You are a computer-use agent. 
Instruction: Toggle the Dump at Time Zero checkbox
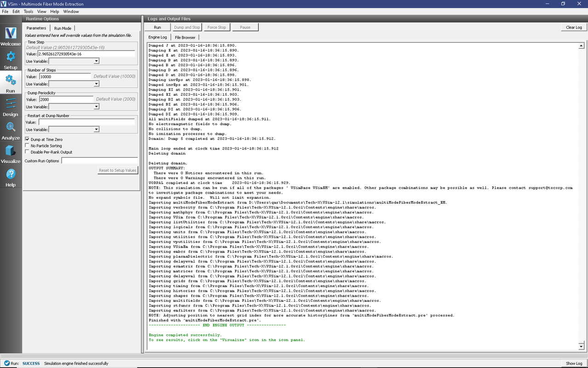pyautogui.click(x=28, y=139)
